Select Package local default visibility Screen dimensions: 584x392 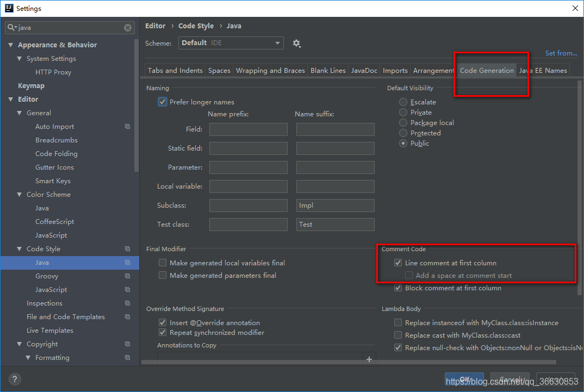(403, 122)
